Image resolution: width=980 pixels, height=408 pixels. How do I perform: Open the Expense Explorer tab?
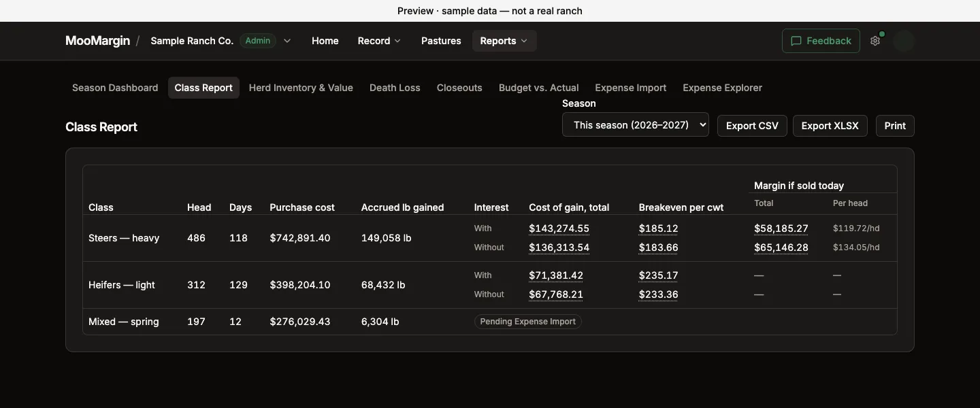(x=723, y=88)
